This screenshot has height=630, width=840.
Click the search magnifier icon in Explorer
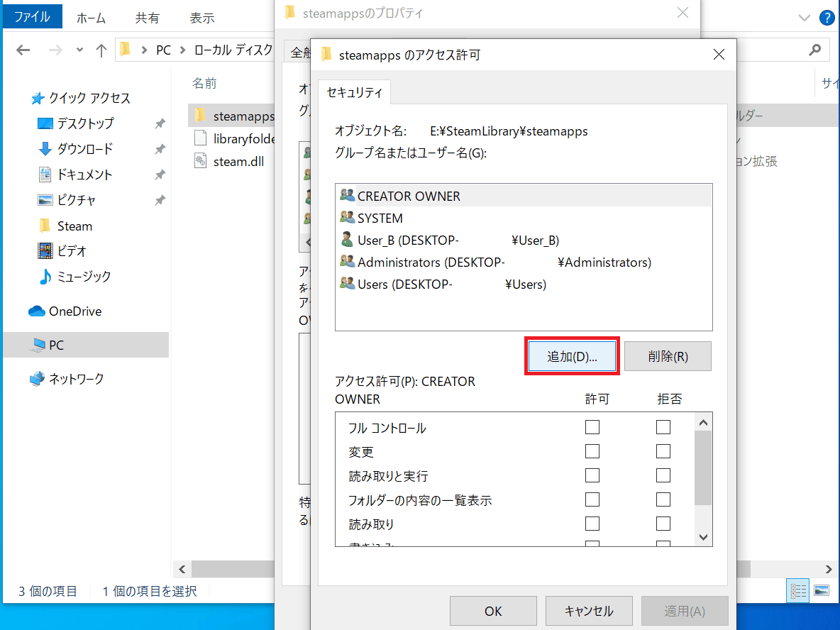pos(815,50)
